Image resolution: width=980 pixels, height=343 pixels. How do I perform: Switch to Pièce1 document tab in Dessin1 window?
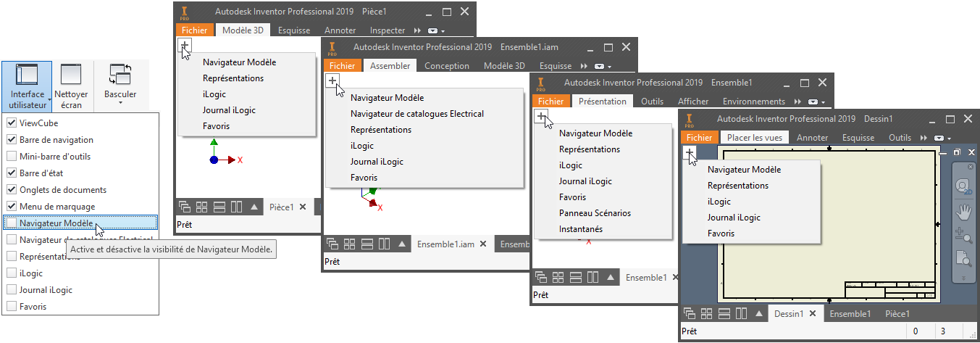pos(897,314)
